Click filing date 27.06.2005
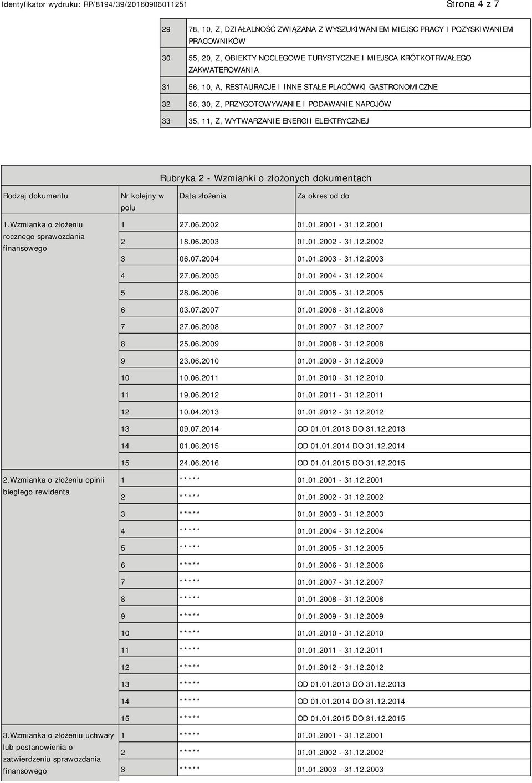The height and width of the screenshot is (783, 532). click(199, 276)
